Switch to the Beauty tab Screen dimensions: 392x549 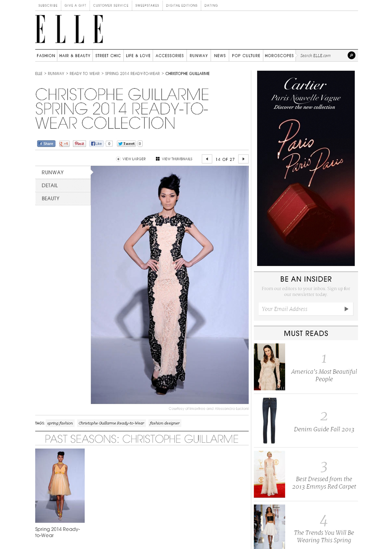click(x=63, y=198)
